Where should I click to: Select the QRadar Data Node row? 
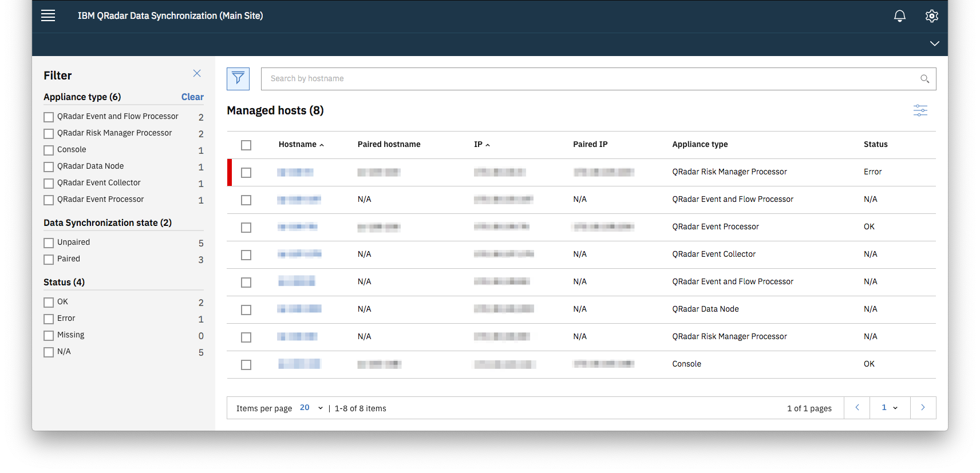pyautogui.click(x=246, y=310)
